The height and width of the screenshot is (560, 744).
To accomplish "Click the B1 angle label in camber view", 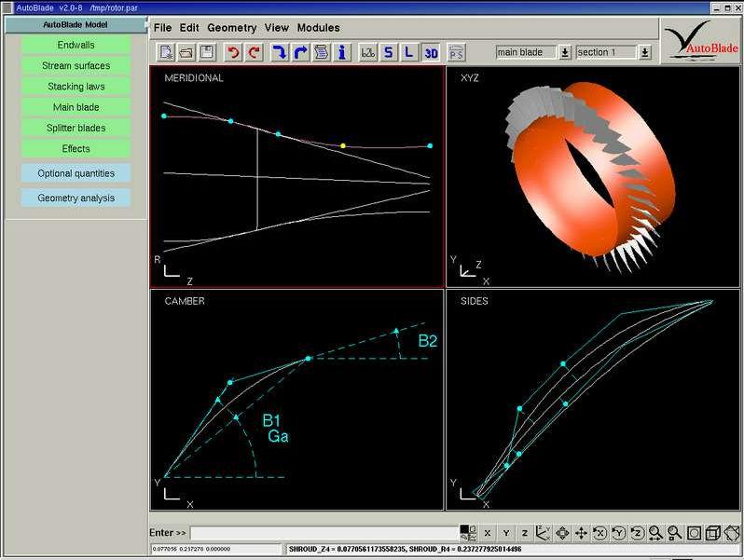I will [271, 420].
